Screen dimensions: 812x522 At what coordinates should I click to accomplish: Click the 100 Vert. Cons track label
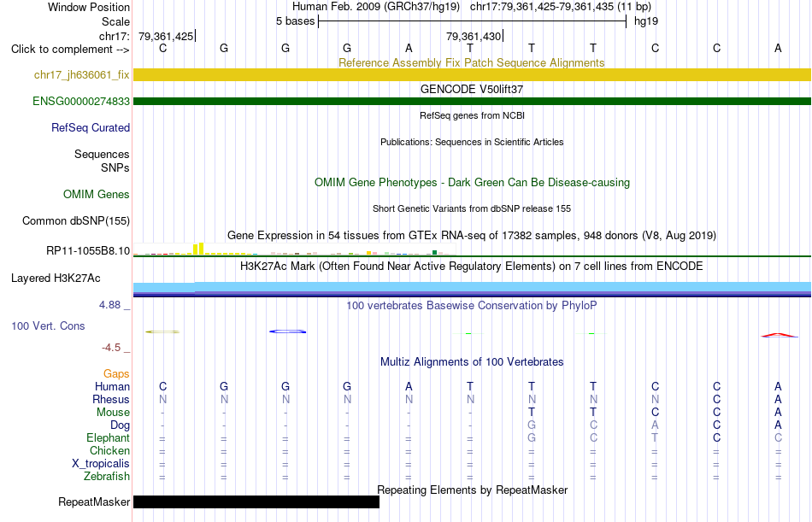[x=48, y=326]
